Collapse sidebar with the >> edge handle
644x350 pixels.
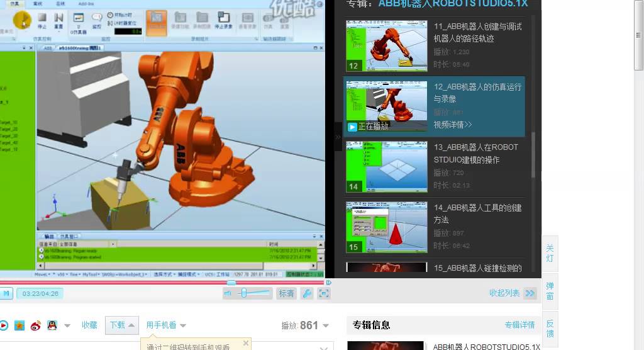pos(338,137)
